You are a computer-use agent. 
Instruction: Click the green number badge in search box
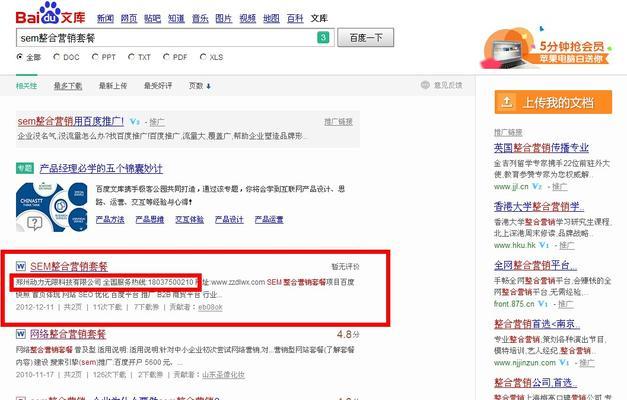coord(323,38)
